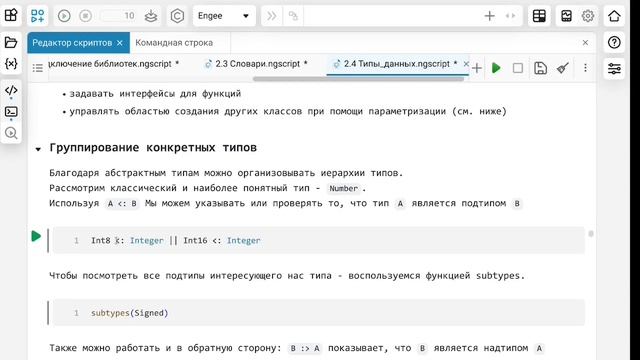Click the code generation C icon

click(x=177, y=16)
